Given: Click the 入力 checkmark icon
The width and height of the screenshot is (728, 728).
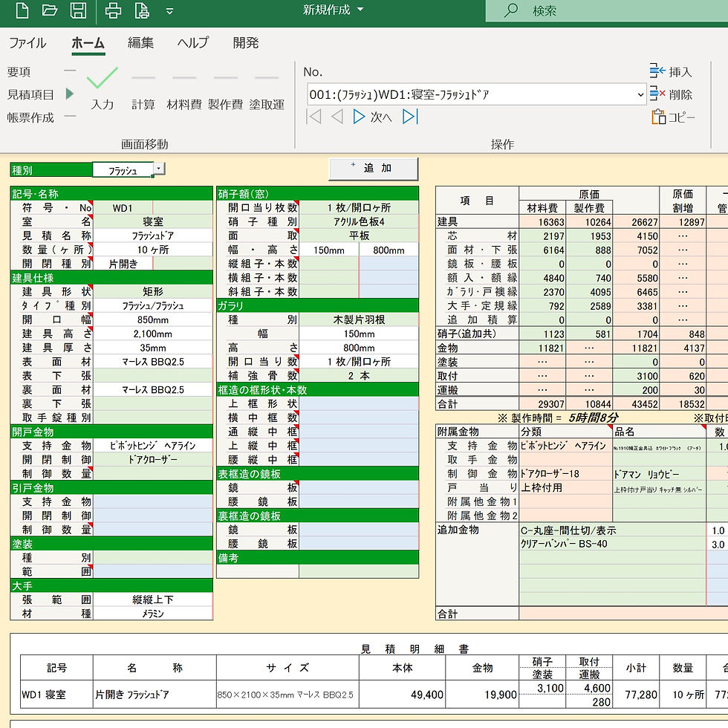Looking at the screenshot, I should [x=103, y=77].
